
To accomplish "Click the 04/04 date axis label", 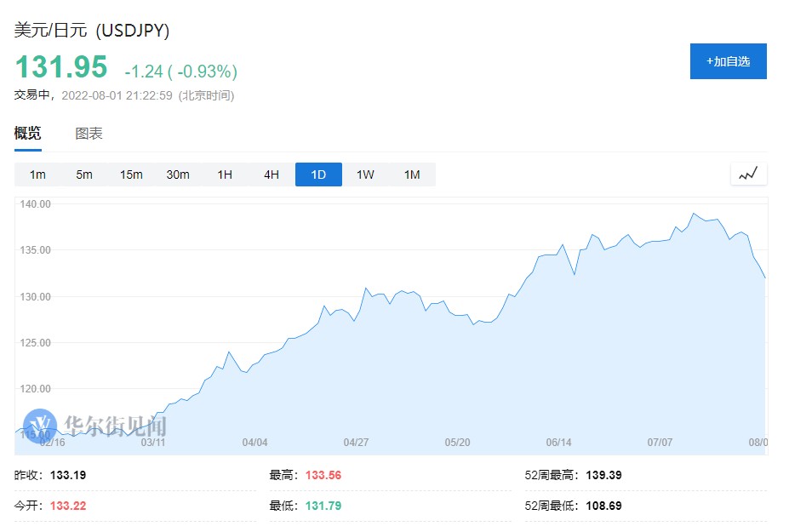I will (x=254, y=443).
